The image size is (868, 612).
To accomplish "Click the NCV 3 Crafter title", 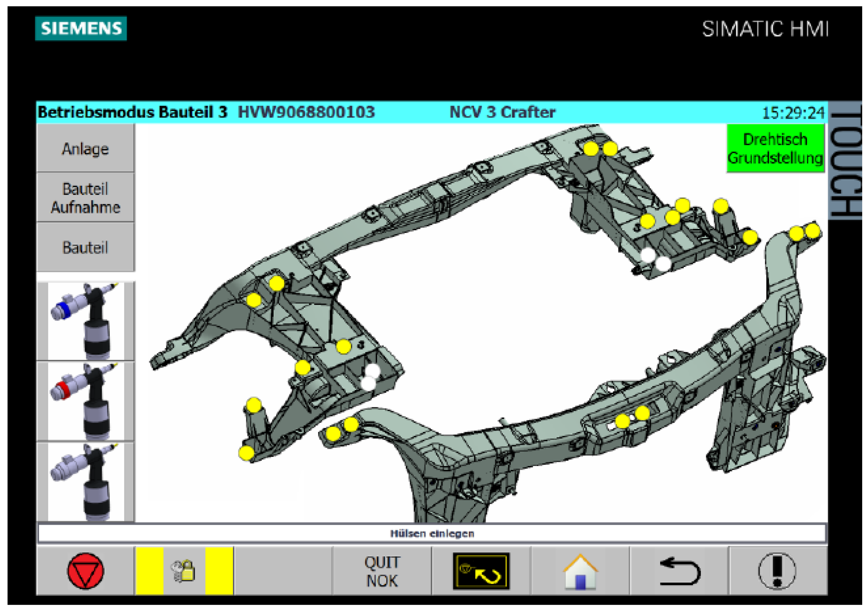I will [x=502, y=112].
